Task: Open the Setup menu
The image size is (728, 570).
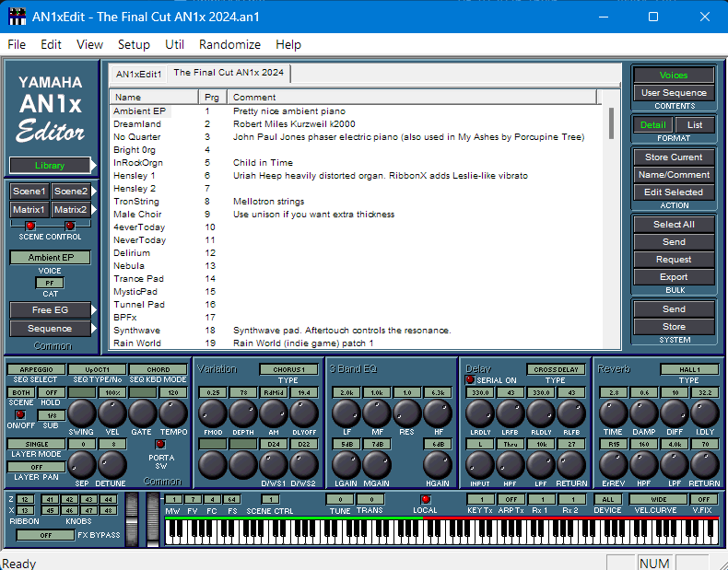Action: click(x=134, y=44)
